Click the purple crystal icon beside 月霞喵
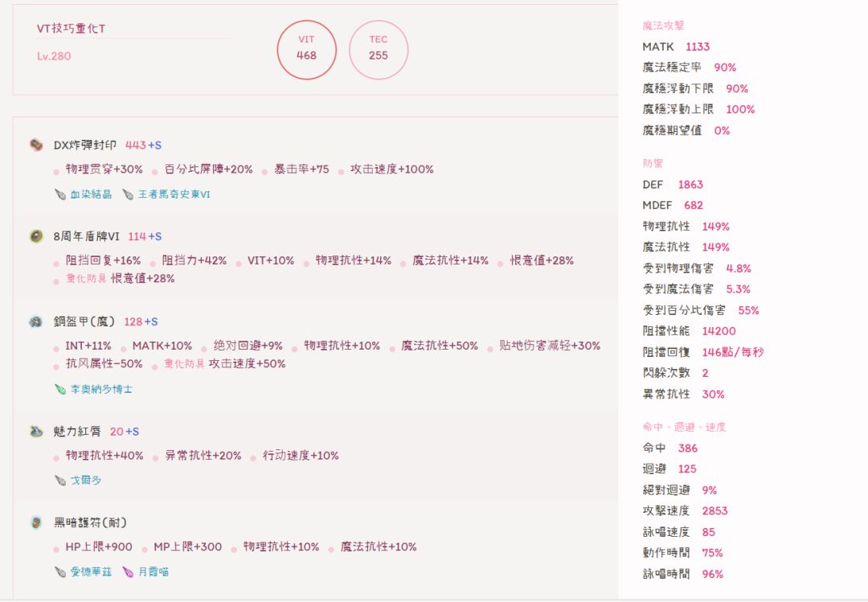This screenshot has height=602, width=868. [128, 571]
